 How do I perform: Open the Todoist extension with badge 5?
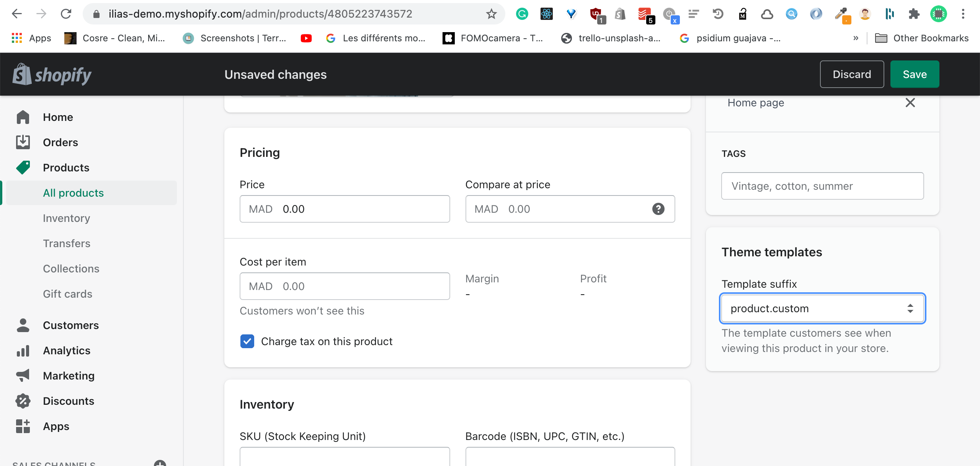click(x=644, y=13)
